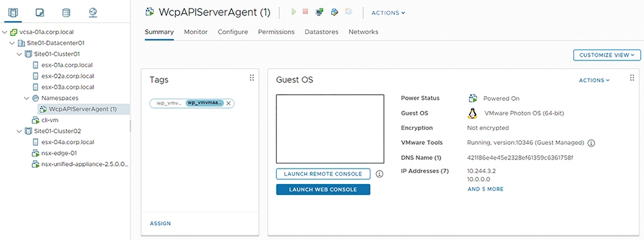Viewport: 644px width, 240px height.
Task: Click the Launch Console monitor icon in toolbar
Action: [319, 12]
